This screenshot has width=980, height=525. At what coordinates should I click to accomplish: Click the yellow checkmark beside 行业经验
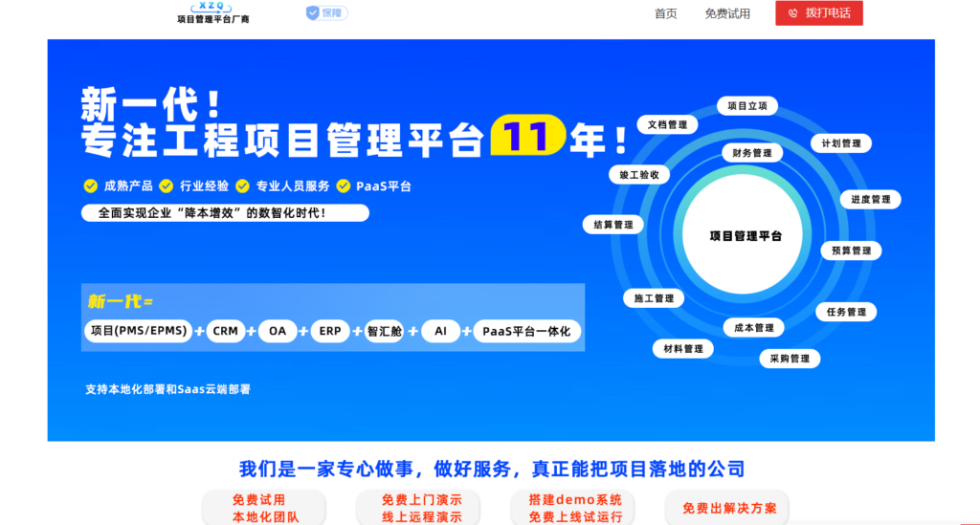[x=167, y=186]
